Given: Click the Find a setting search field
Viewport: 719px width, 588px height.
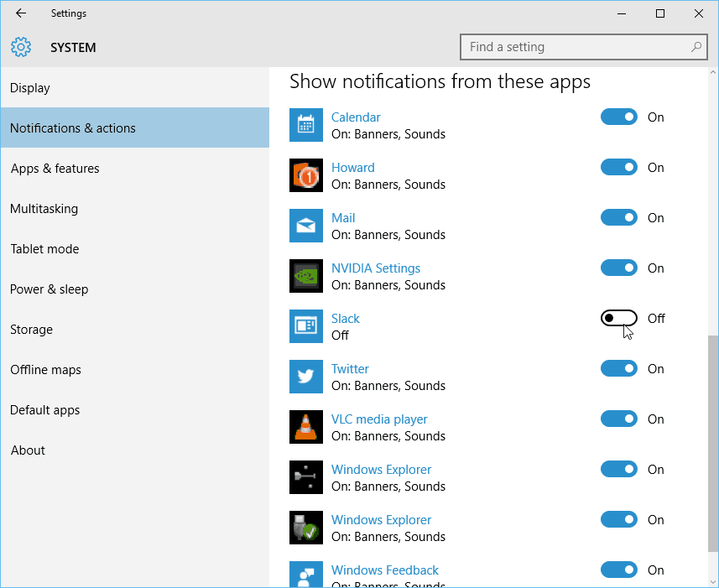Looking at the screenshot, I should pyautogui.click(x=584, y=47).
